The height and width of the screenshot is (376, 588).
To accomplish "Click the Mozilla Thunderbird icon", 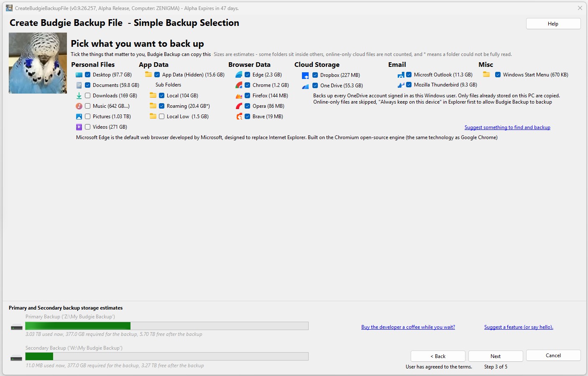I will tap(401, 85).
